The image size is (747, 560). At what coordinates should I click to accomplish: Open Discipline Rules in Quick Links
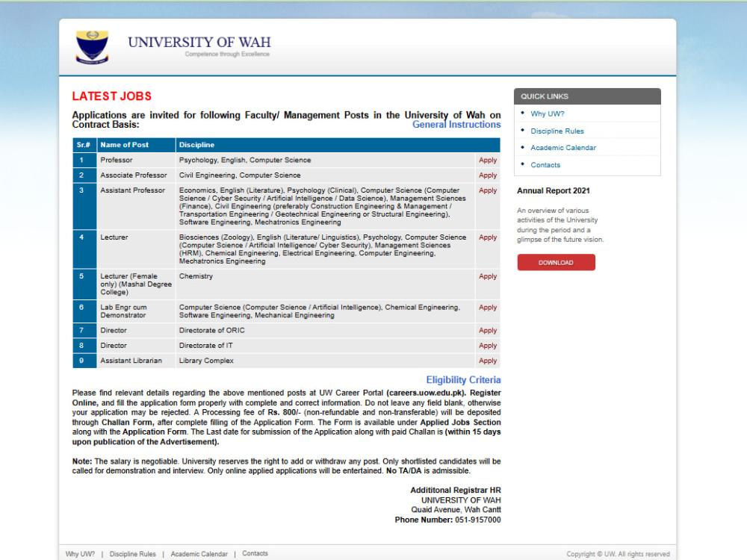point(557,131)
